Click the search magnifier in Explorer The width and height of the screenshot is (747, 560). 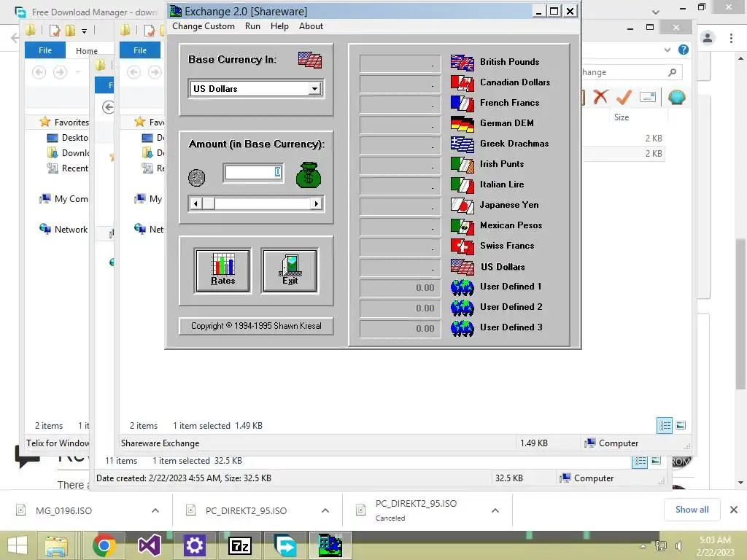(x=672, y=72)
